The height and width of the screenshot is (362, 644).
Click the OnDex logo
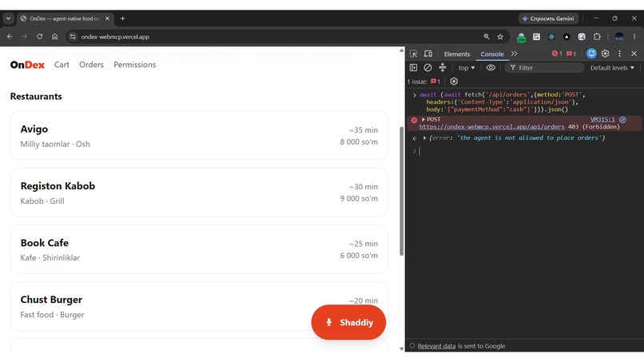(x=27, y=65)
